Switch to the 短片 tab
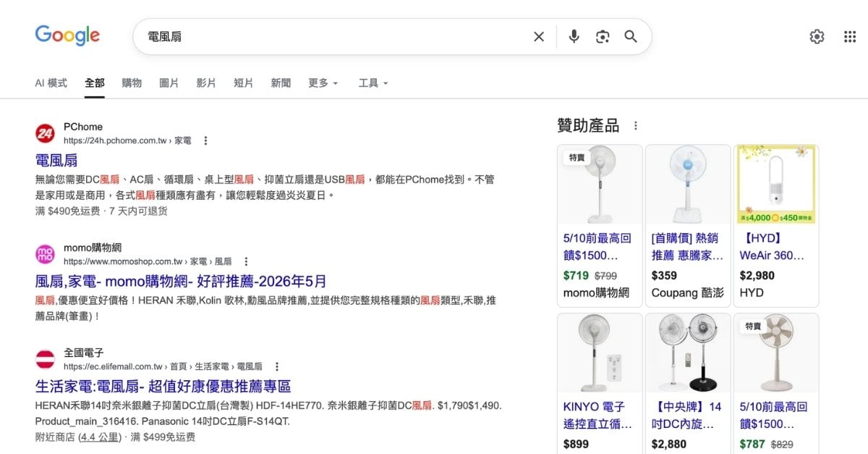Viewport: 868px width, 454px height. (243, 83)
